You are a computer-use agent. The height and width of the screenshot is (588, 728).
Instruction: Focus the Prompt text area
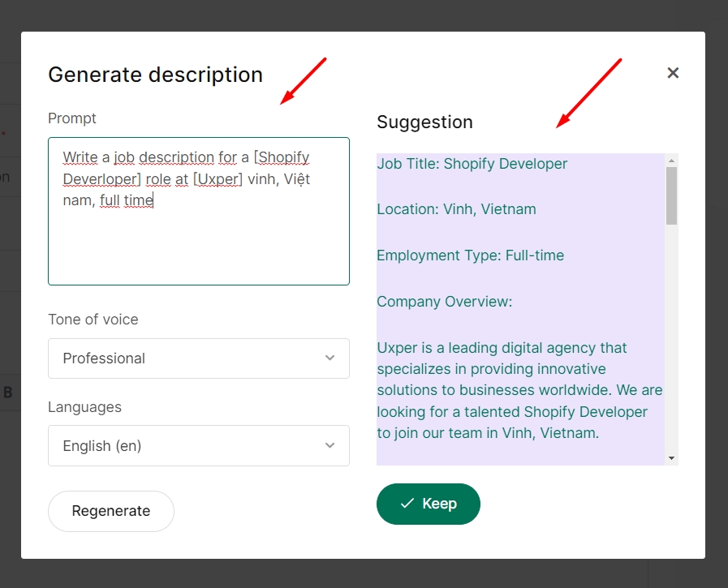198,243
